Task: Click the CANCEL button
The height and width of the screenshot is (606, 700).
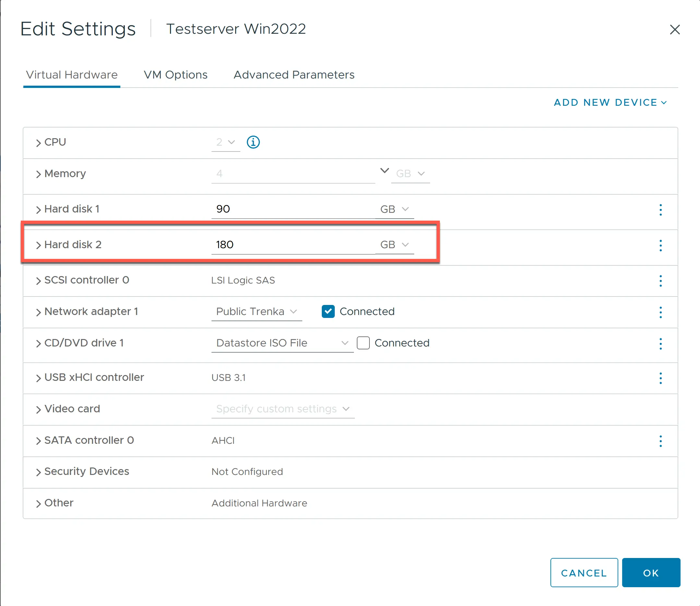Action: click(x=584, y=573)
